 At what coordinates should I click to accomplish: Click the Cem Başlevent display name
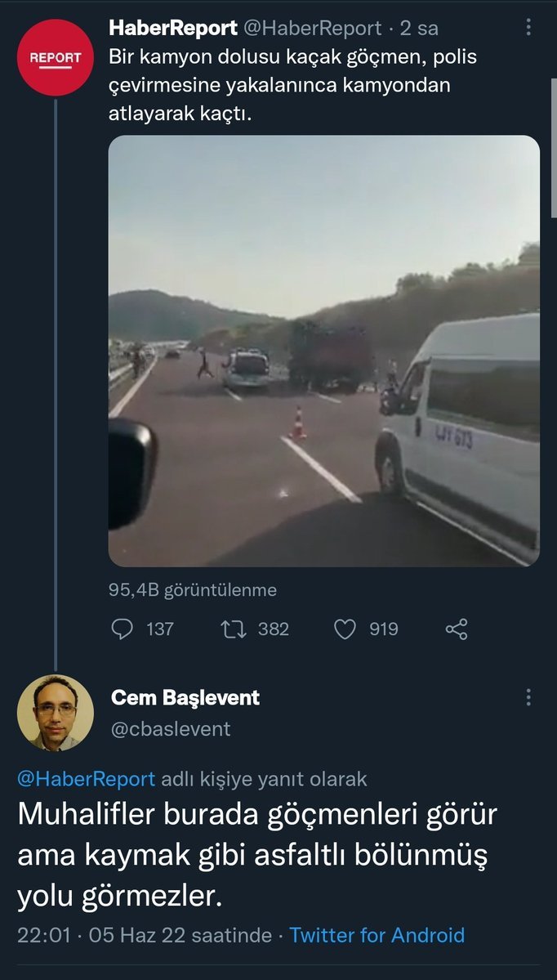[185, 697]
